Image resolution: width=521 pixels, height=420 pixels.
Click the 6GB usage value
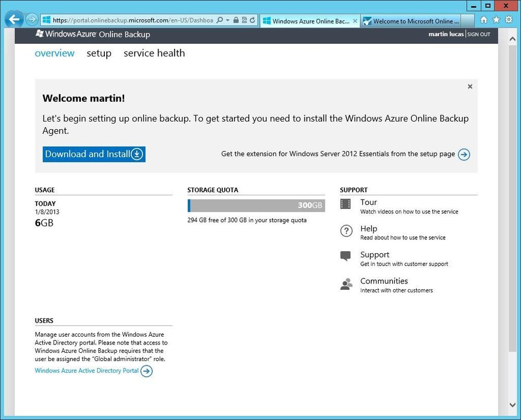click(x=44, y=223)
